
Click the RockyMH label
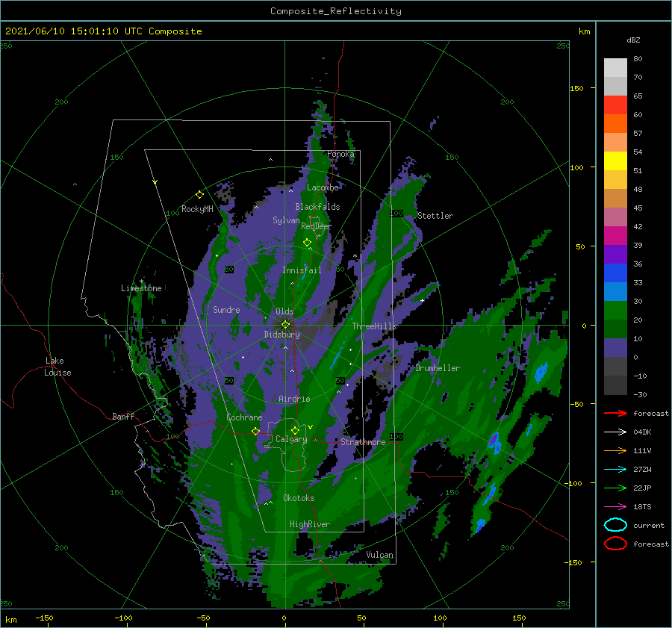pyautogui.click(x=197, y=209)
